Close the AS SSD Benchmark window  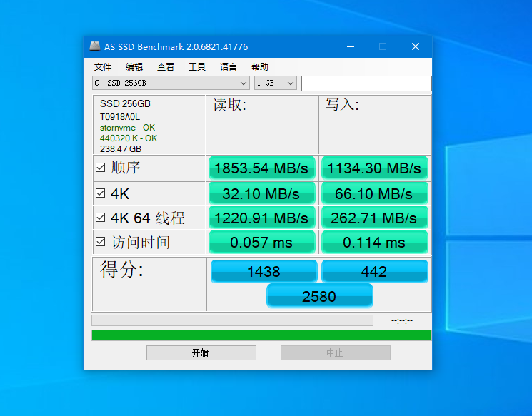click(x=416, y=47)
